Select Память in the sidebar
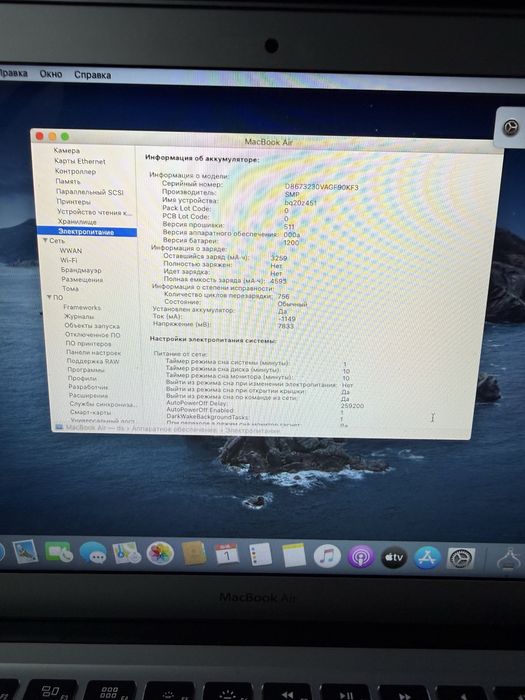Screen dimensions: 525x700 click(x=68, y=181)
